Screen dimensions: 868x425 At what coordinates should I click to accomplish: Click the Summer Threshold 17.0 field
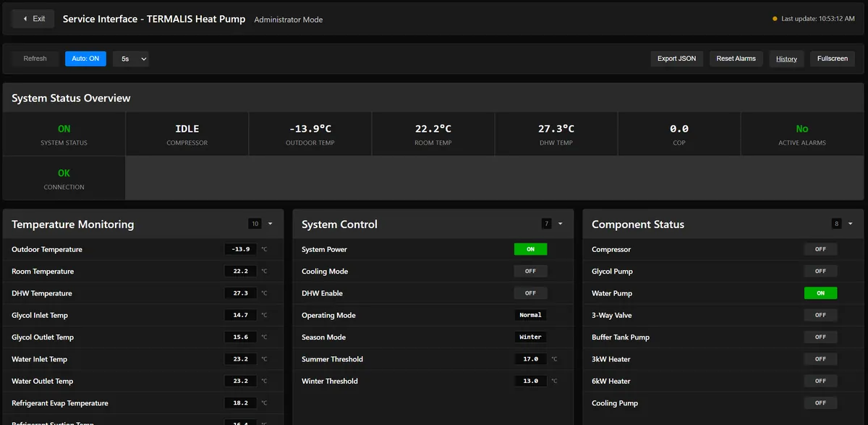click(x=530, y=359)
